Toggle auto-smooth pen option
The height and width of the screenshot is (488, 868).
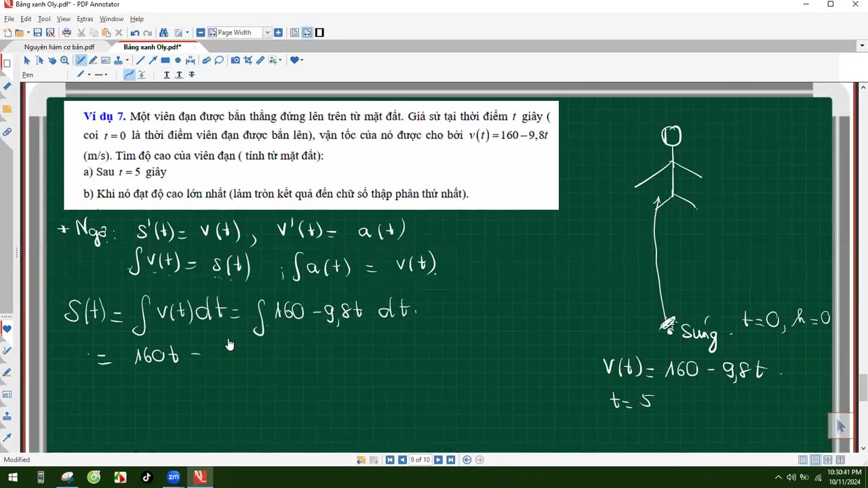(141, 75)
